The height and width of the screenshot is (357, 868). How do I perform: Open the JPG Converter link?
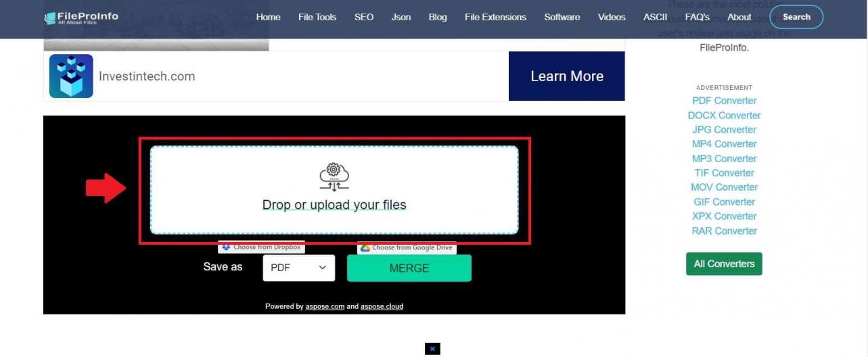tap(725, 130)
